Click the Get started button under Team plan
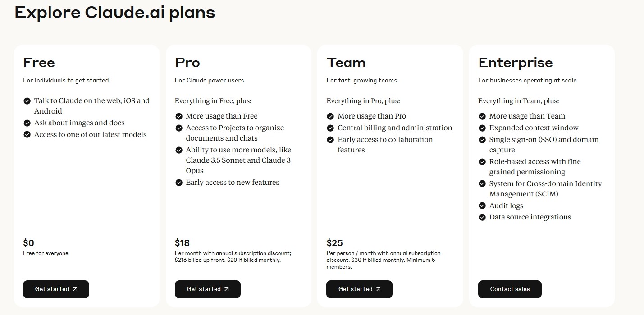This screenshot has height=315, width=644. [359, 289]
